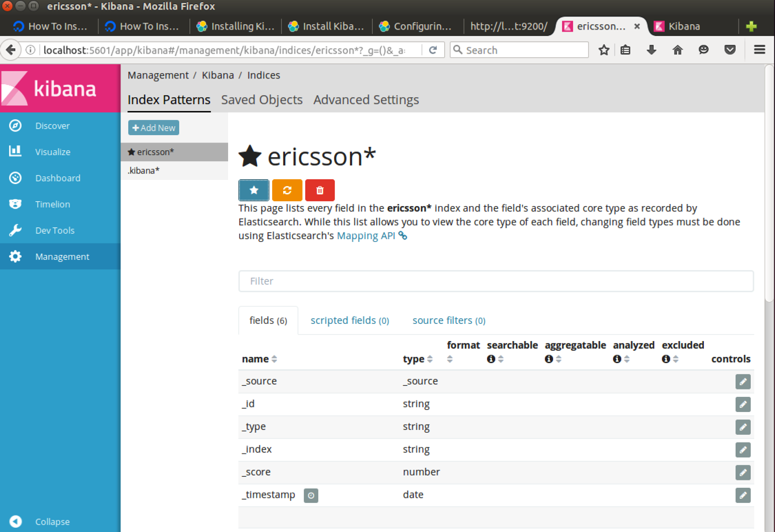This screenshot has width=775, height=532.
Task: Sort fields by name
Action: [274, 359]
